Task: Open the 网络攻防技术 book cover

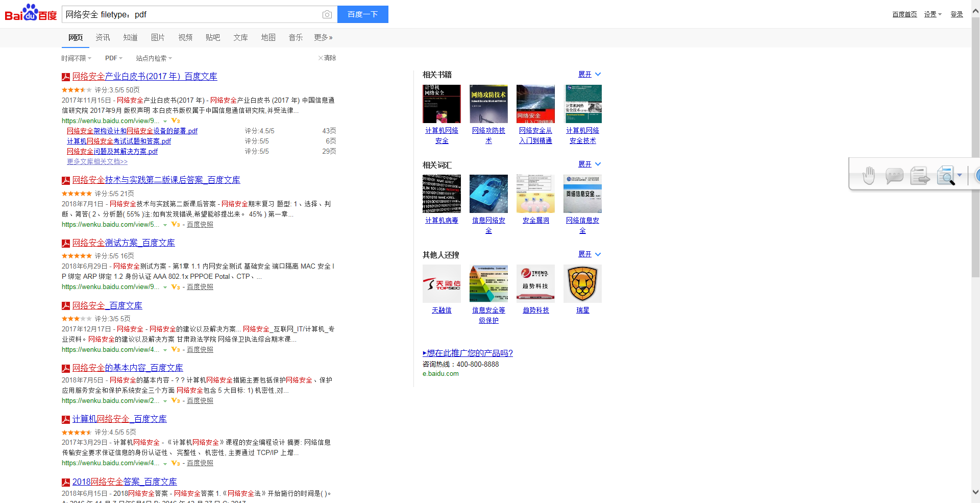Action: [488, 104]
